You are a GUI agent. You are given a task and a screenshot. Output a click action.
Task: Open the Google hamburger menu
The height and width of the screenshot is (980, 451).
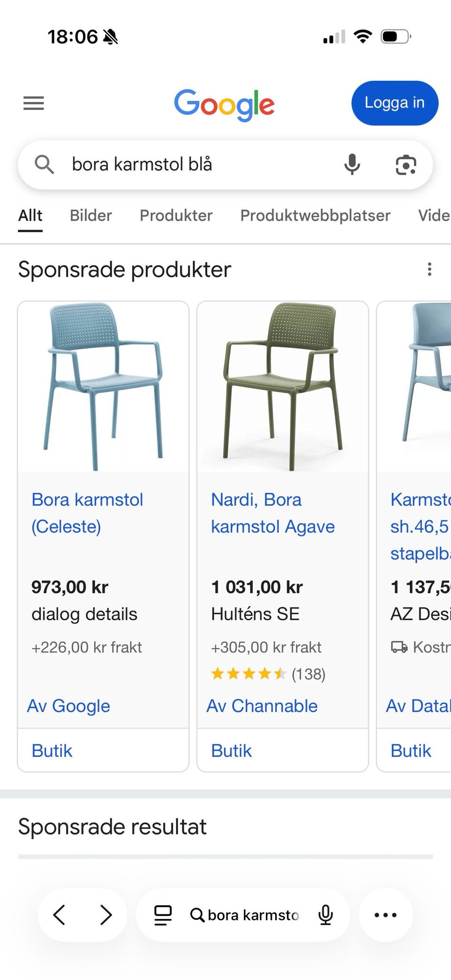click(x=34, y=103)
